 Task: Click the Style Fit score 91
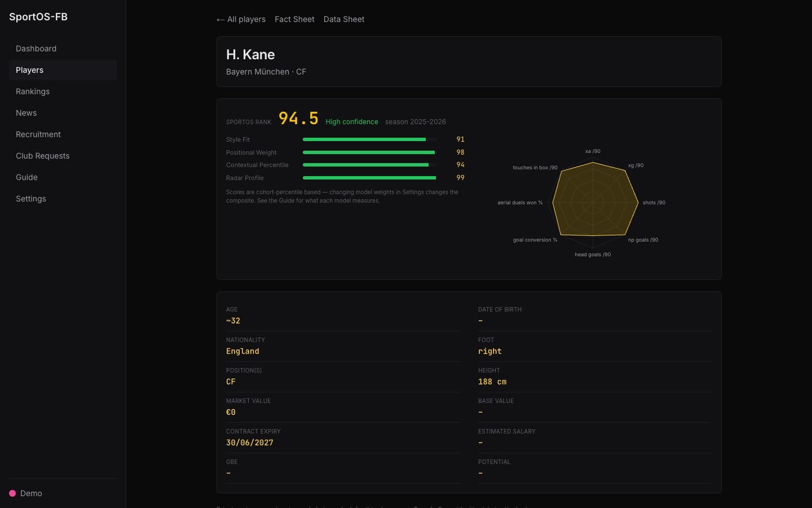coord(460,139)
